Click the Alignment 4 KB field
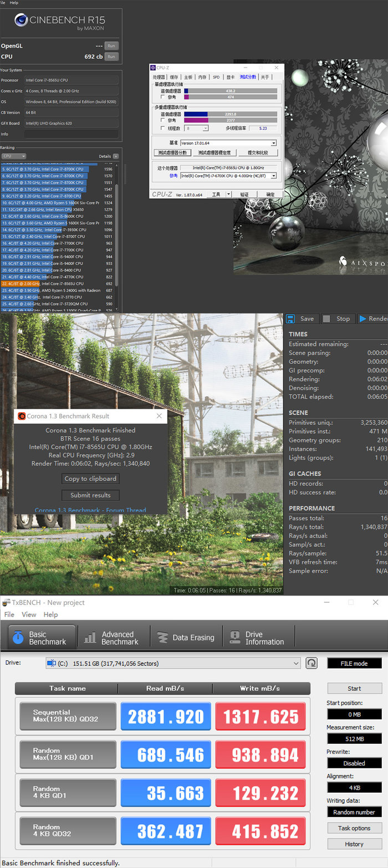The height and width of the screenshot is (868, 388). 354,787
